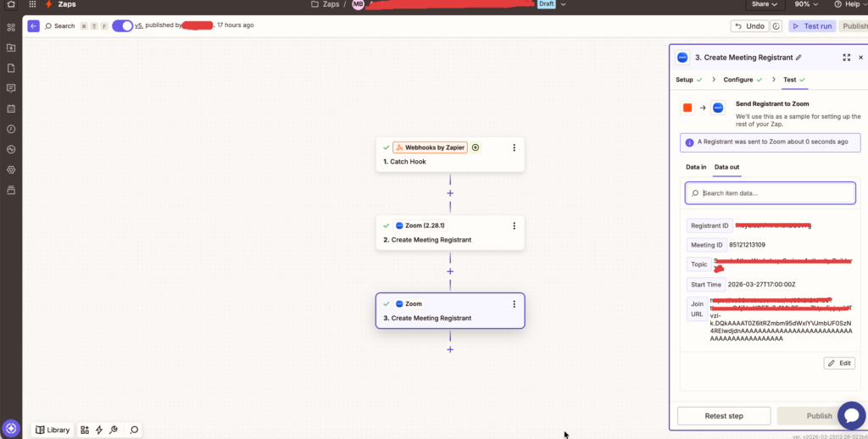
Task: Select the Data out tab
Action: click(x=726, y=167)
